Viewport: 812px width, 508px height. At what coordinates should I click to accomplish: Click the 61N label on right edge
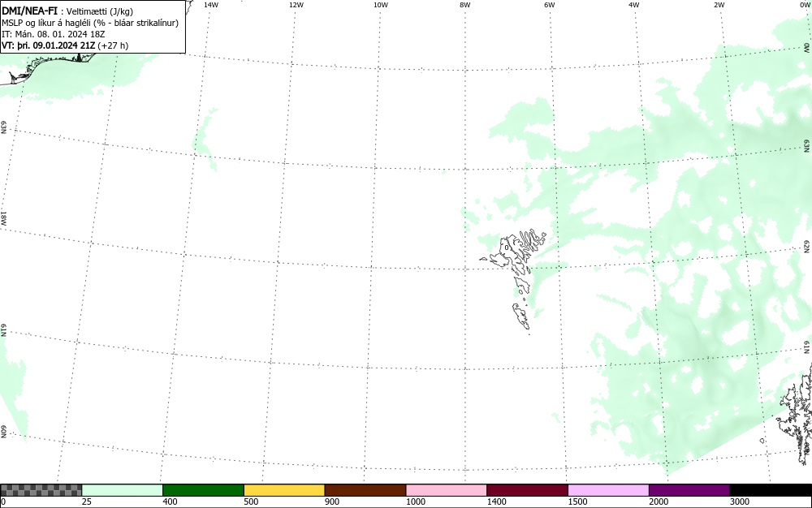(807, 347)
